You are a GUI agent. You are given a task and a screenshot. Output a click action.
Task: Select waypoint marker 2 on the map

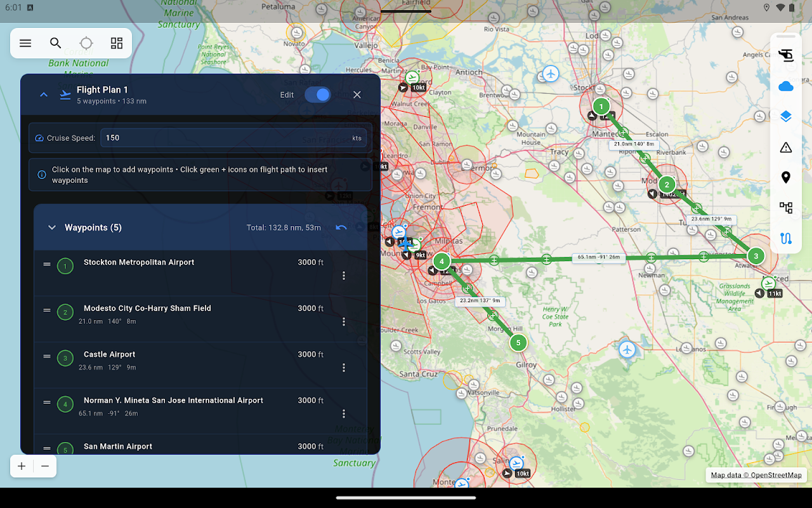tap(666, 185)
